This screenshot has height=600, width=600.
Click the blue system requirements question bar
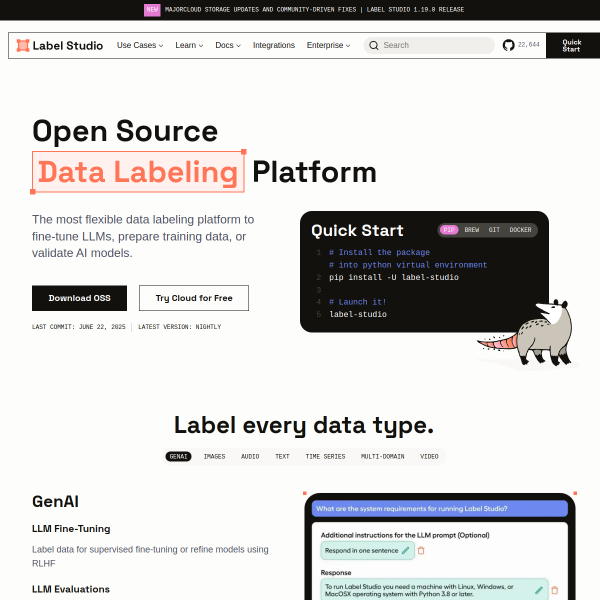pos(440,509)
